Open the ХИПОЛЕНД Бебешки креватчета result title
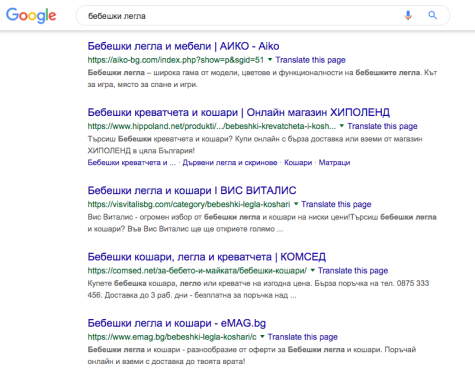This screenshot has width=475, height=380. 239,112
